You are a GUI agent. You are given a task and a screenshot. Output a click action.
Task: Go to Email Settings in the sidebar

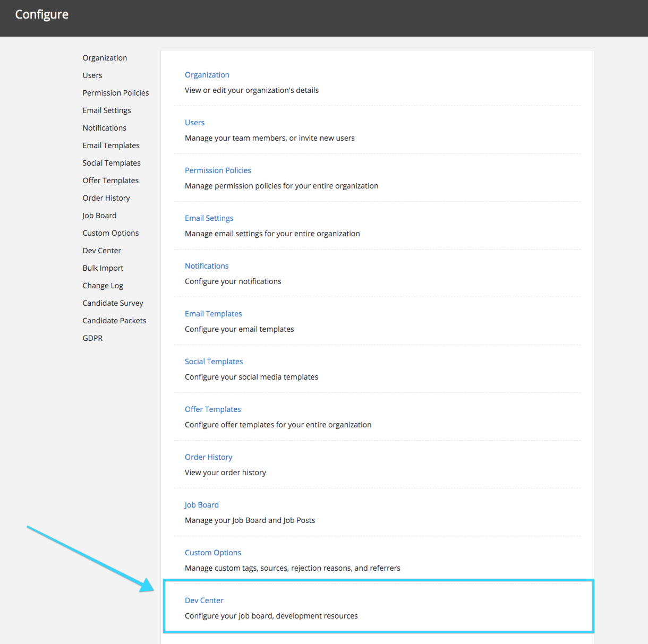[107, 110]
